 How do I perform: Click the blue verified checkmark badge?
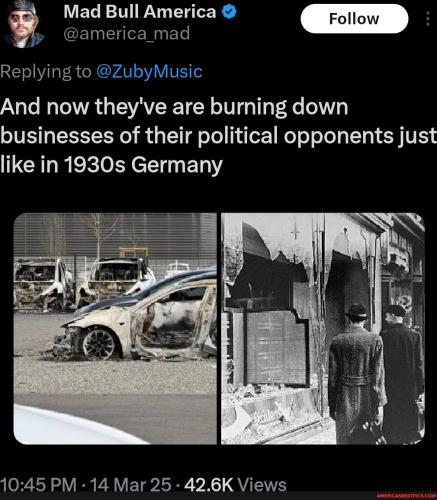point(229,12)
